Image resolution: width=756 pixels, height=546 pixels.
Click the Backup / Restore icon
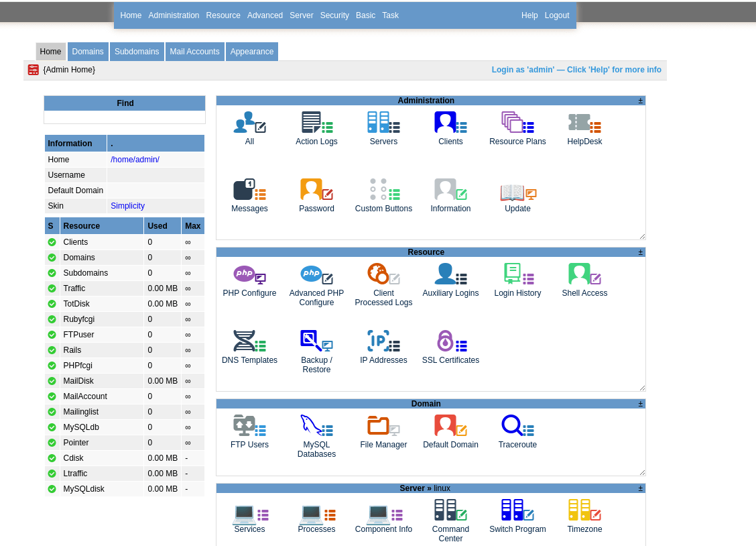(x=316, y=342)
